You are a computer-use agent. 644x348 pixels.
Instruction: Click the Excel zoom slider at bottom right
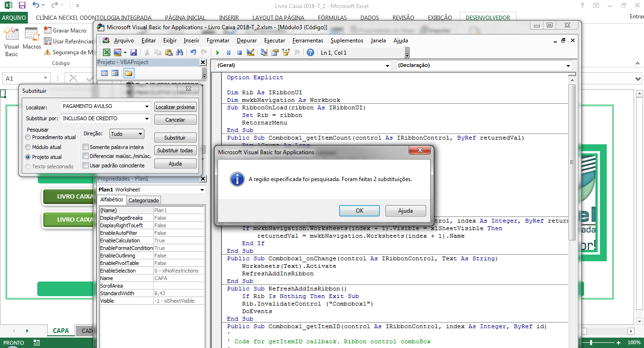[x=592, y=343]
